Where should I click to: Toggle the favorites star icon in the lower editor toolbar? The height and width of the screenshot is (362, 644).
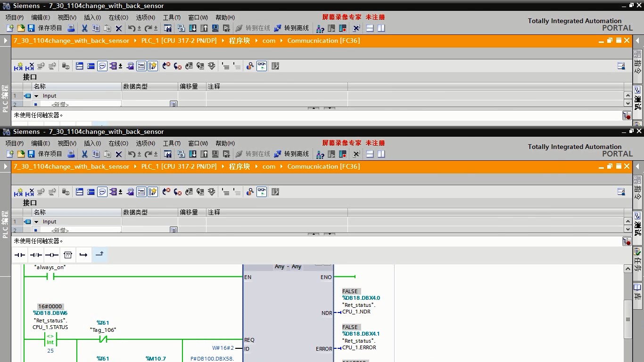coord(153,192)
